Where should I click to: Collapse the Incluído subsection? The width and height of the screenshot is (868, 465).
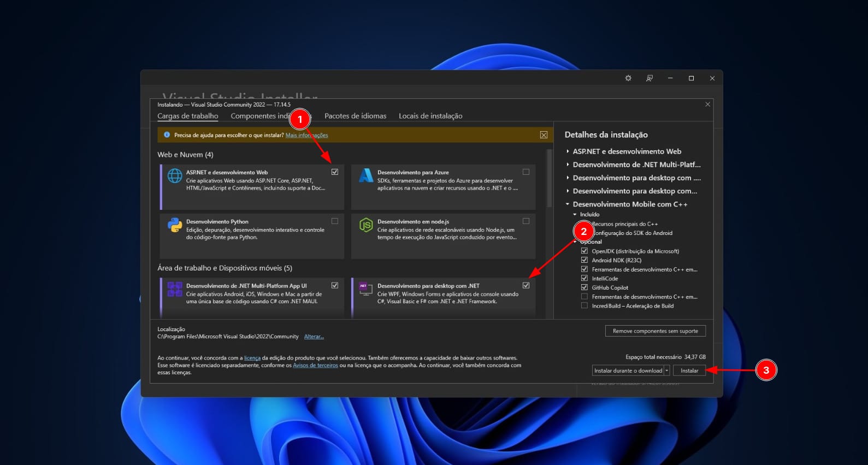[575, 214]
